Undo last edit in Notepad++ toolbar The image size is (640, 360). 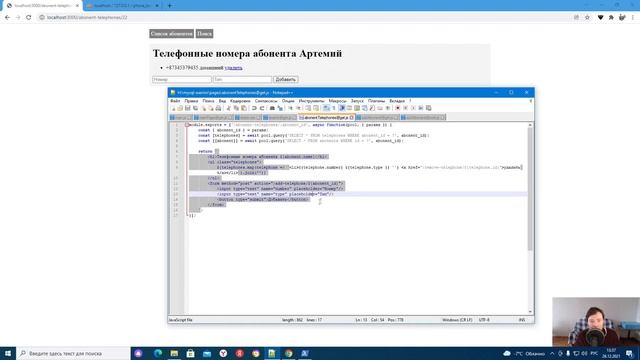[x=254, y=108]
